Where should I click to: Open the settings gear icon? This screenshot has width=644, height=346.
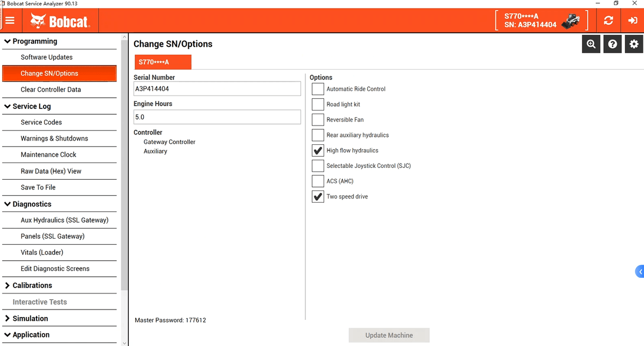pyautogui.click(x=634, y=45)
